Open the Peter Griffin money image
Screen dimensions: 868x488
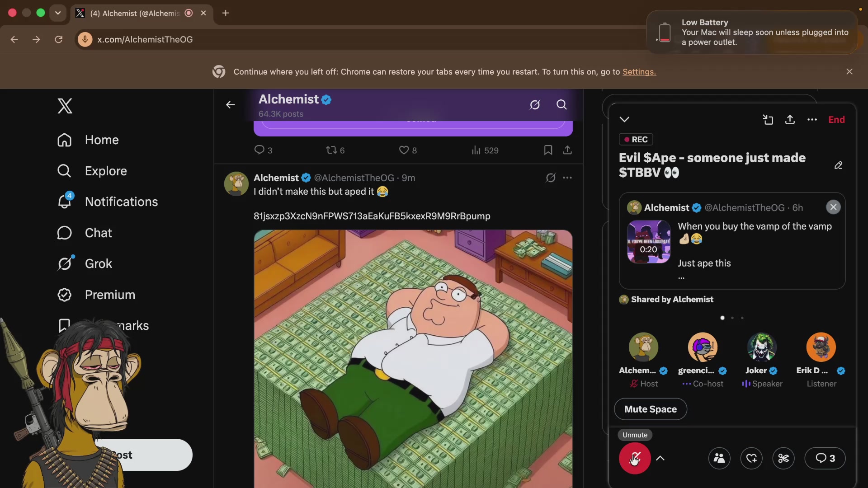click(x=413, y=359)
